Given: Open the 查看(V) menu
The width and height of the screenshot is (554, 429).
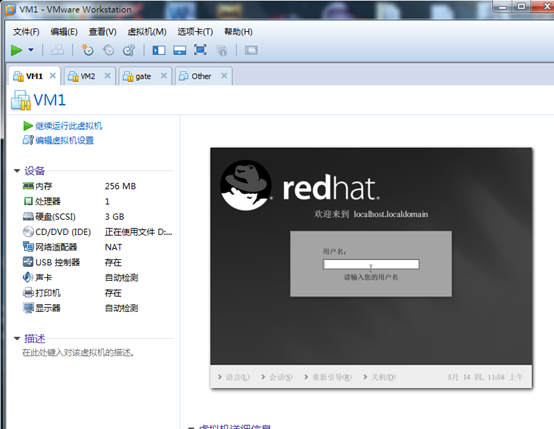Looking at the screenshot, I should pyautogui.click(x=102, y=32).
